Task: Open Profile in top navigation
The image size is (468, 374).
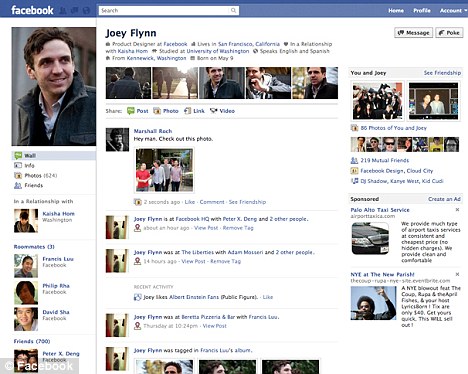Action: click(422, 11)
